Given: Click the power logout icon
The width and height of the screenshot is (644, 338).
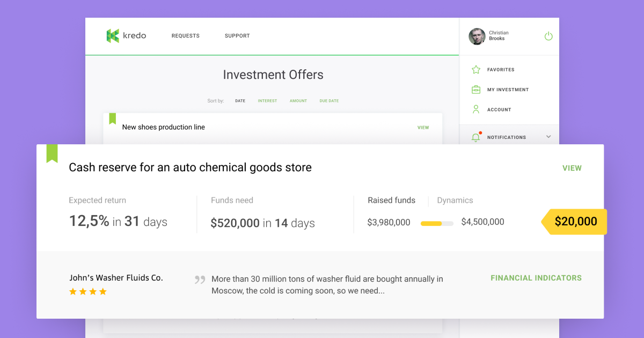Looking at the screenshot, I should [x=548, y=36].
